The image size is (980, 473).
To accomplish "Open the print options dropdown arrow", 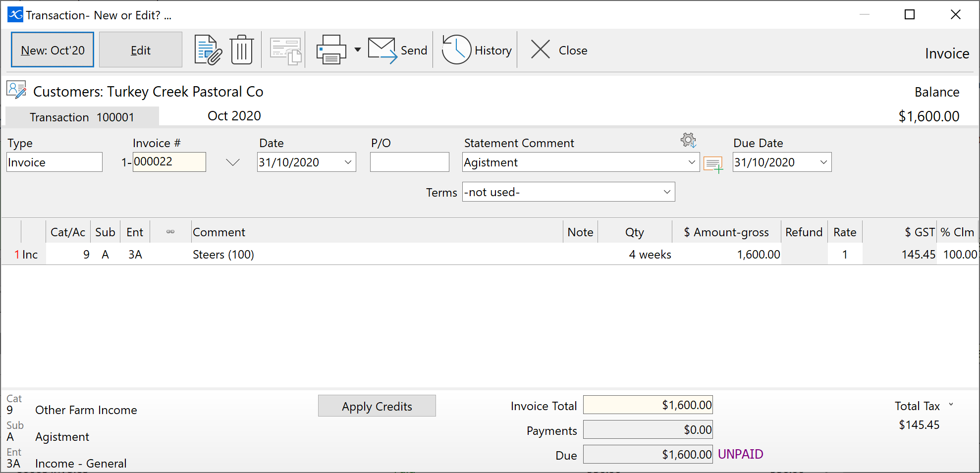I will tap(358, 50).
